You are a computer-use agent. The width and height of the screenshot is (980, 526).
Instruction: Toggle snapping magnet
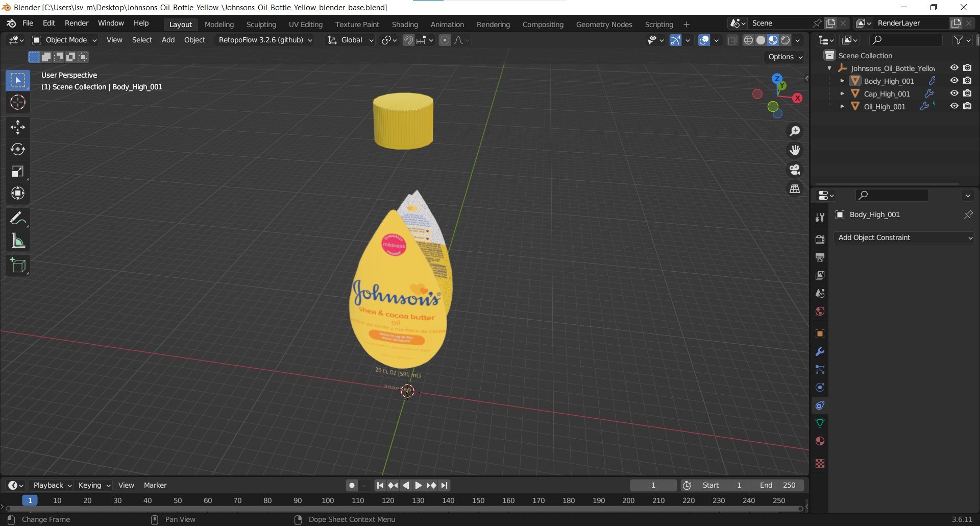coord(408,40)
